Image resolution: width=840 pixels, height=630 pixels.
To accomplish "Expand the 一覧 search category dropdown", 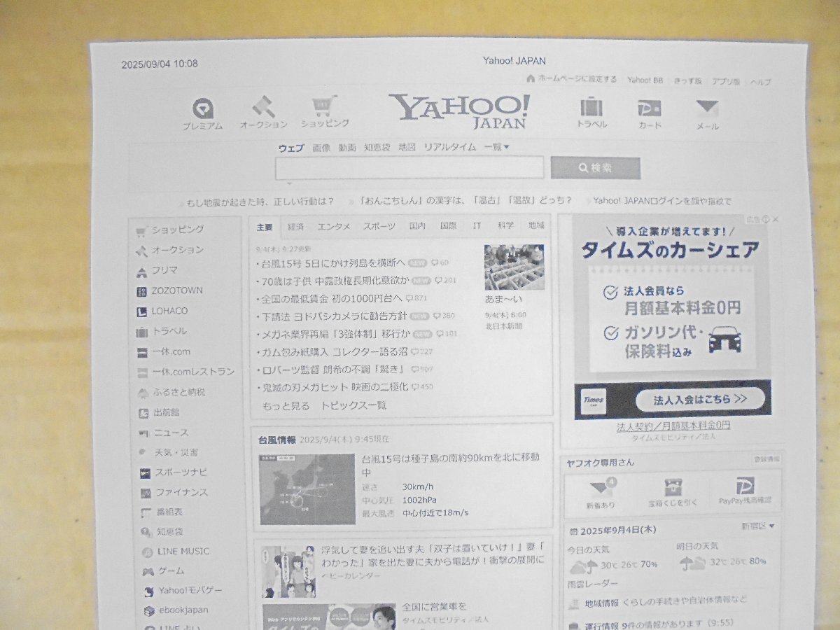I will (x=497, y=147).
